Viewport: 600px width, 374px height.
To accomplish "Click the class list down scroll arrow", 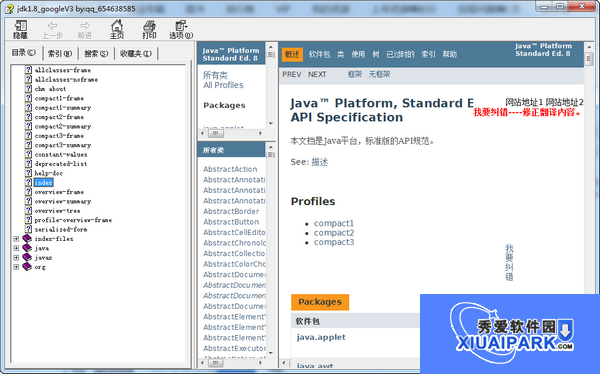I will tap(271, 353).
